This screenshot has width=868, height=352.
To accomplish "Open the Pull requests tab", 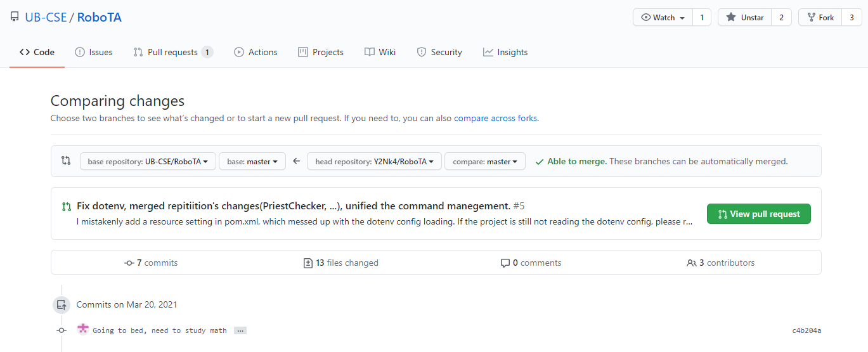I will point(173,52).
